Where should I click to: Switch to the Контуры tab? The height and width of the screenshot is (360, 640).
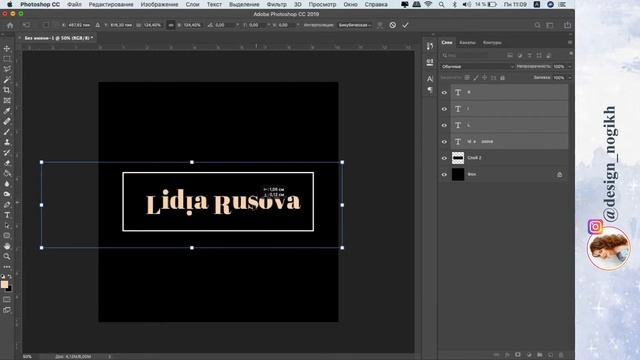pos(492,42)
